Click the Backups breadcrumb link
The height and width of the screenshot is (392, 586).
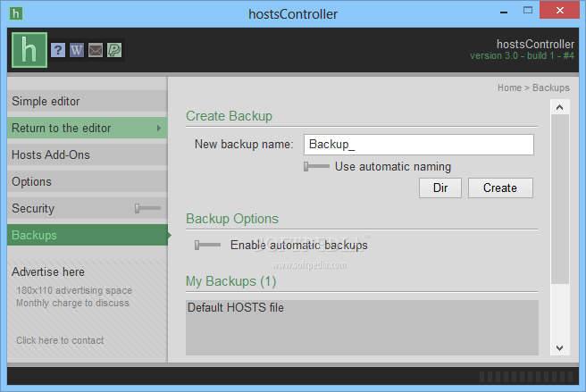pyautogui.click(x=551, y=88)
